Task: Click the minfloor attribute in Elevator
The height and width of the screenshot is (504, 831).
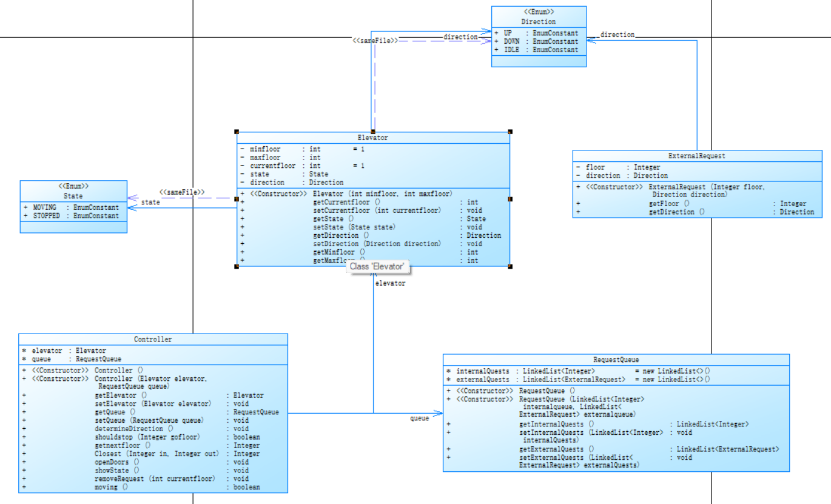Action: point(265,149)
